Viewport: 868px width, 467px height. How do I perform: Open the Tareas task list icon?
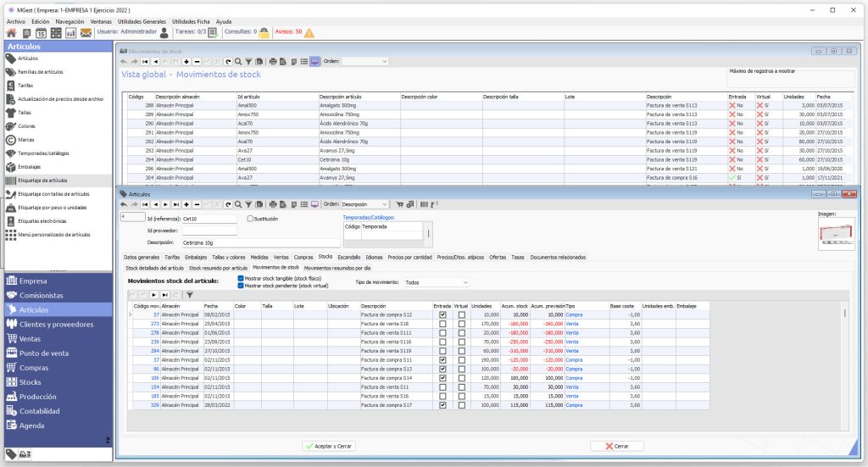(x=213, y=33)
